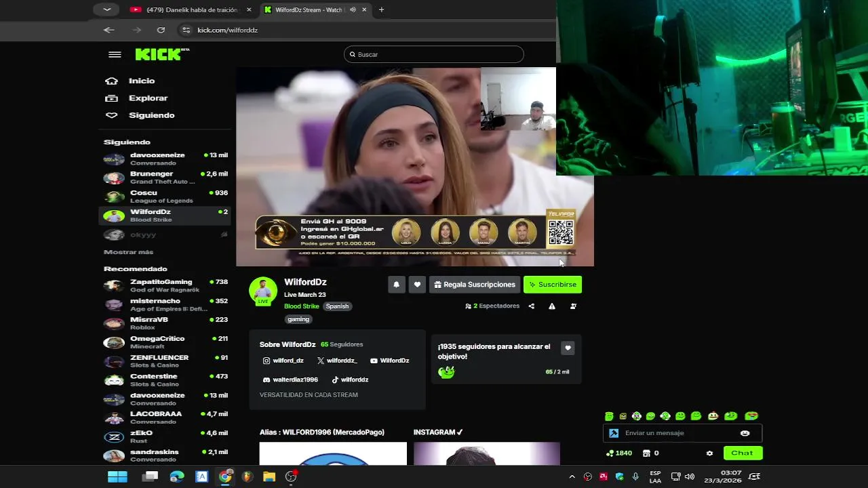Report the stream with warning triangle icon
This screenshot has height=488, width=868.
tap(552, 306)
